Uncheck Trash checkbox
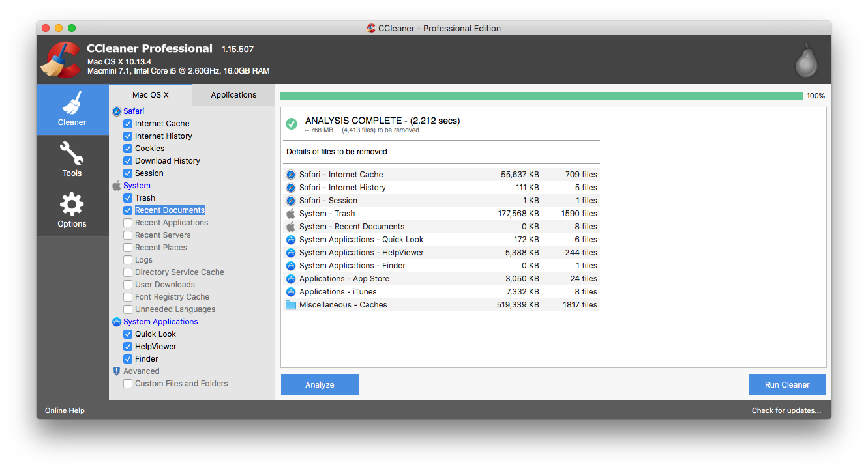This screenshot has width=868, height=471. pyautogui.click(x=128, y=198)
